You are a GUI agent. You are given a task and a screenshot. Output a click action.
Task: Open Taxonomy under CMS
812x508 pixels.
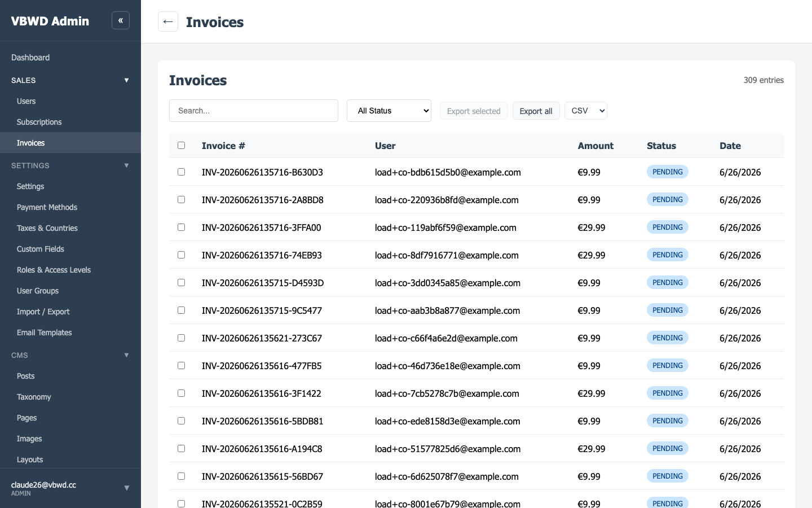coord(70,397)
